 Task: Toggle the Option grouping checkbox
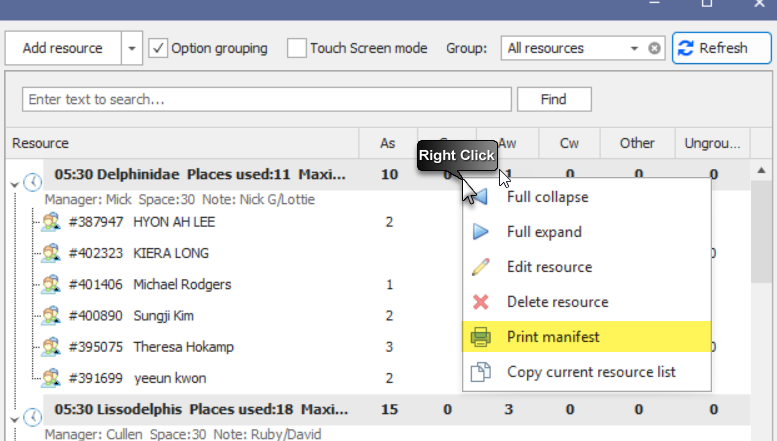click(158, 48)
